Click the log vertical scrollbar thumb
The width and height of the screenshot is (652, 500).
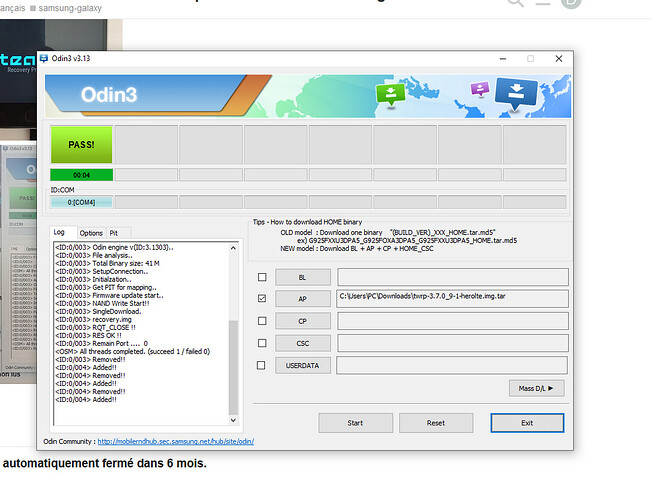pos(233,367)
